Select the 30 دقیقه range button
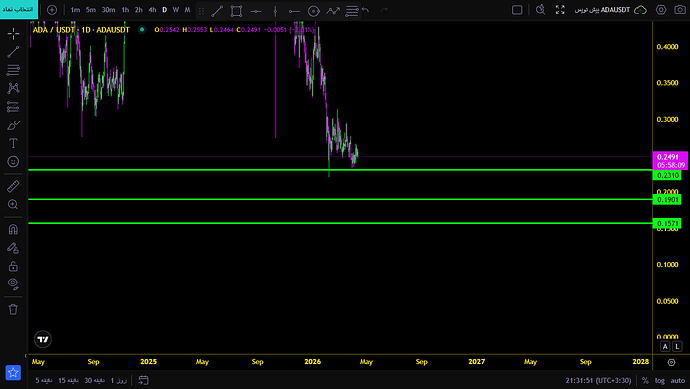Viewport: 690px width, 389px height. [95, 380]
